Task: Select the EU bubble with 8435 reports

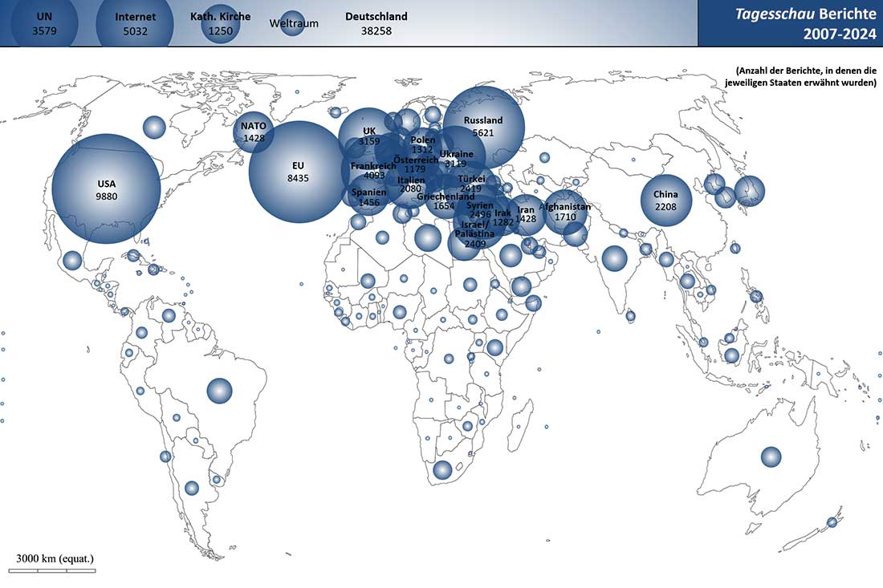Action: (x=298, y=172)
